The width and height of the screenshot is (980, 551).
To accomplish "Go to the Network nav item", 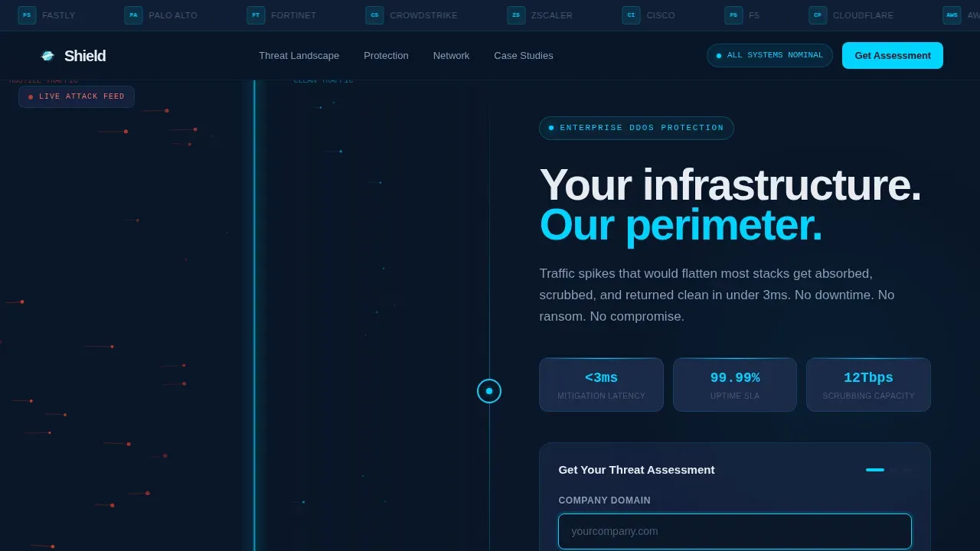I will pos(451,56).
